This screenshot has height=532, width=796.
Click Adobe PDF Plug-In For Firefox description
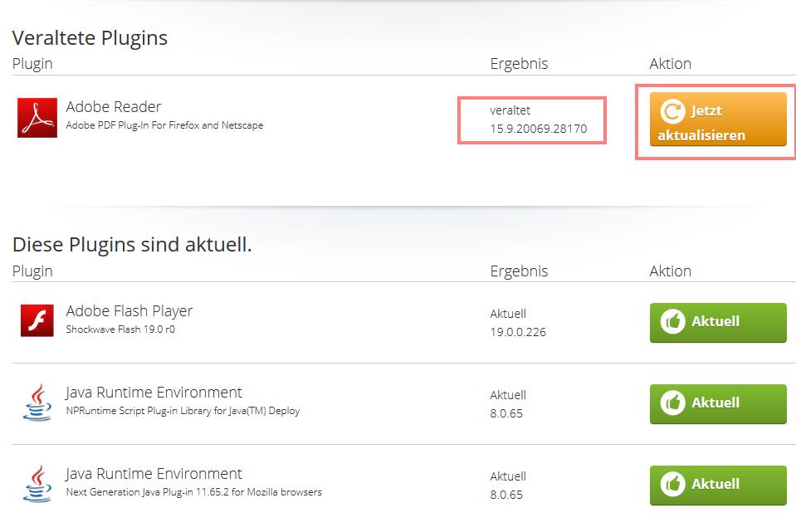coord(164,125)
